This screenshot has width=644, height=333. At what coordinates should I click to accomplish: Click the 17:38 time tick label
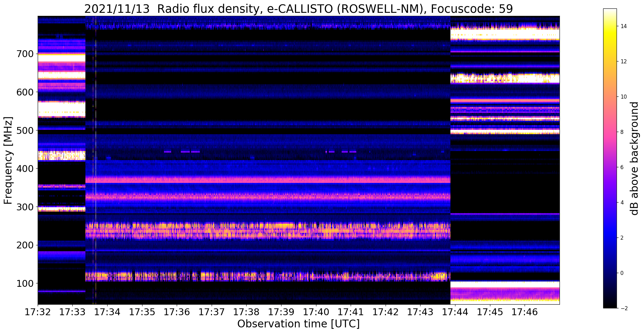tap(247, 312)
